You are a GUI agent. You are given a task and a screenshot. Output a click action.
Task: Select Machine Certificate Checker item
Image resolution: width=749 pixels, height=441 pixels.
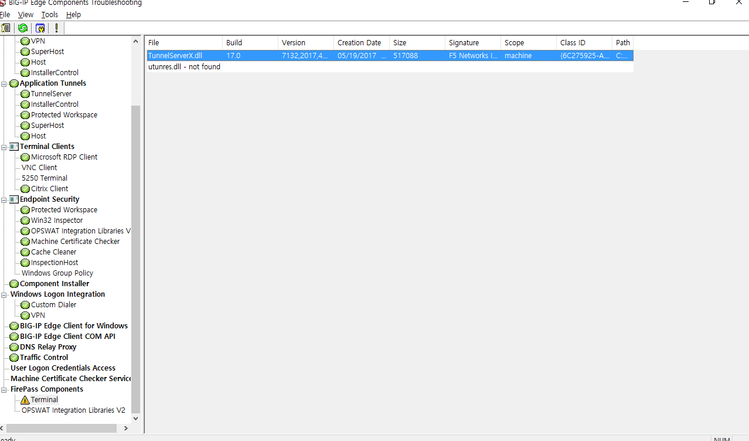(75, 241)
